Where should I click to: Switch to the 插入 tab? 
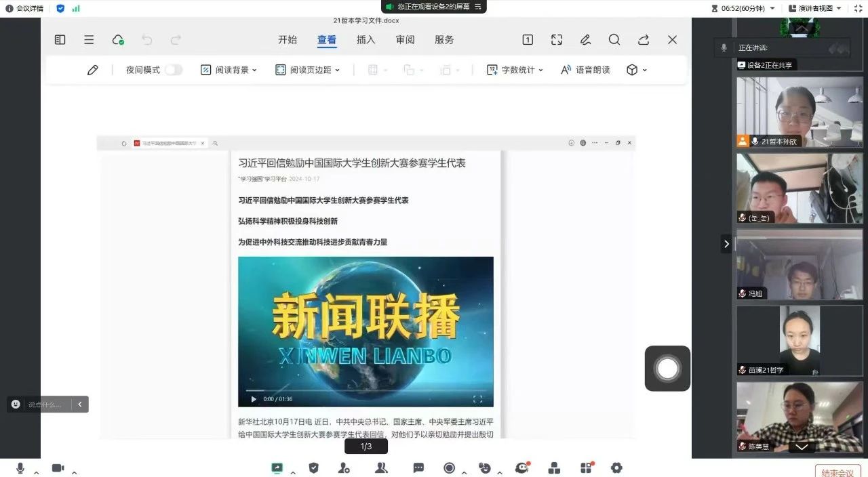point(366,40)
